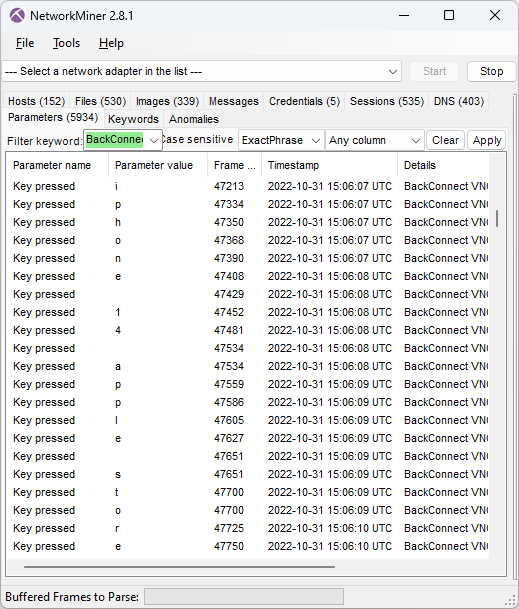This screenshot has width=519, height=609.
Task: Close the NetworkMiner window
Action: coord(495,16)
